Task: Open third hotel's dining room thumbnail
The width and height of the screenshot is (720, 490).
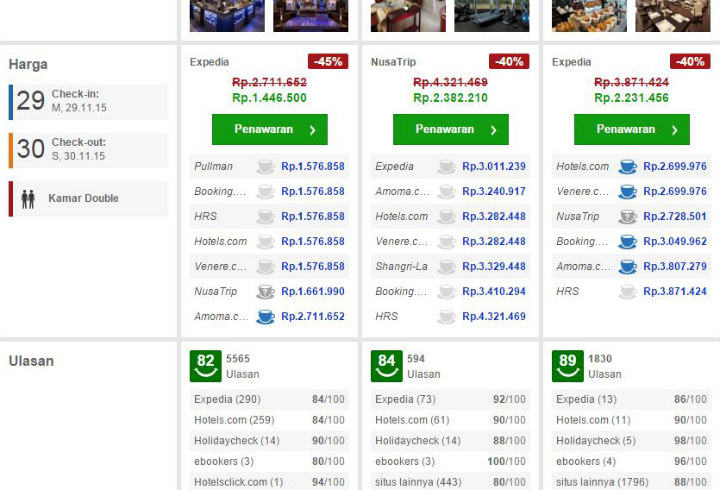Action: click(x=673, y=16)
